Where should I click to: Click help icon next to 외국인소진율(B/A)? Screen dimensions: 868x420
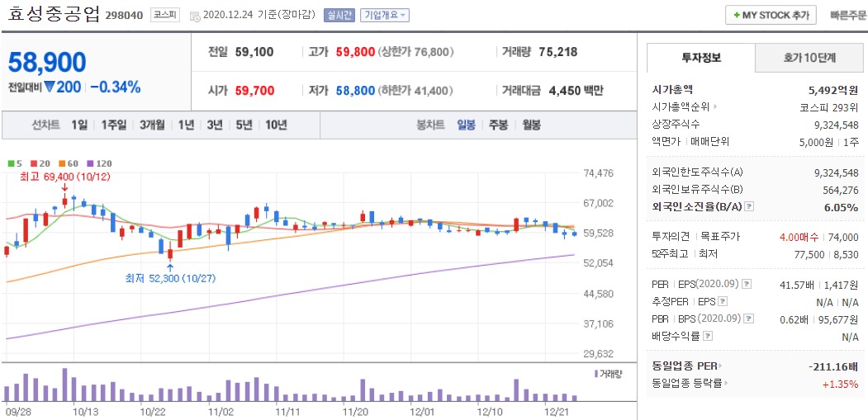tap(749, 206)
